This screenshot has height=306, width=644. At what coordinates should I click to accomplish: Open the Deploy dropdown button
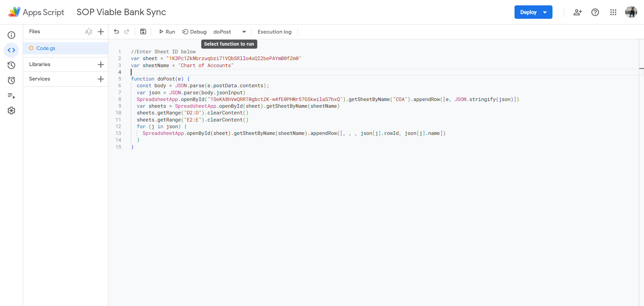click(533, 12)
